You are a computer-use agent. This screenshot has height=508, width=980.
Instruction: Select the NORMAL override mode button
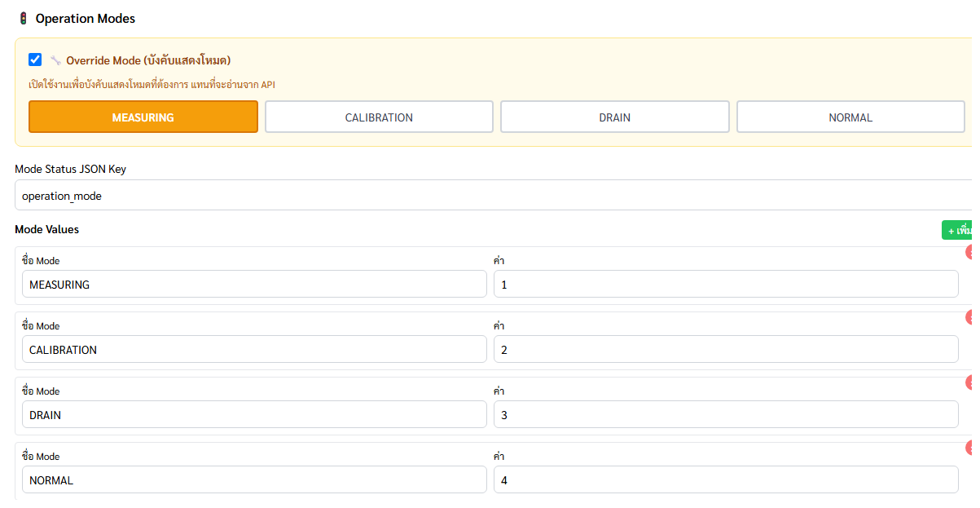850,117
